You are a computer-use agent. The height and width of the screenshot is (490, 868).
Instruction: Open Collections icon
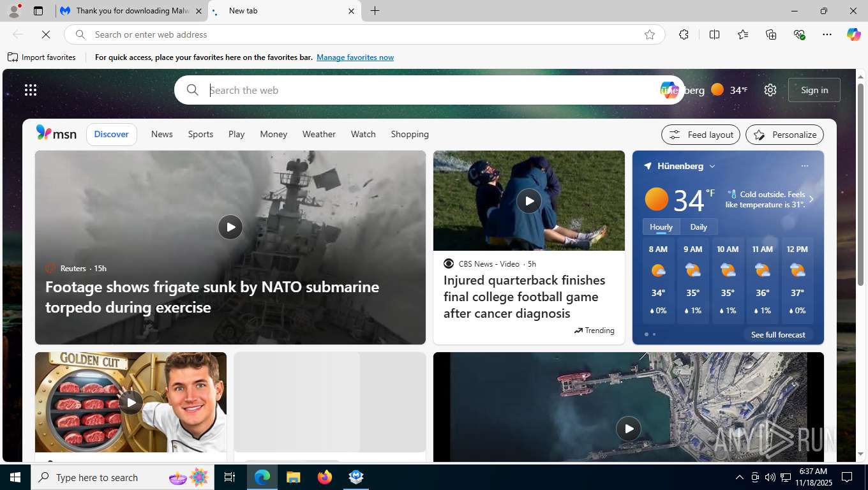pyautogui.click(x=771, y=34)
